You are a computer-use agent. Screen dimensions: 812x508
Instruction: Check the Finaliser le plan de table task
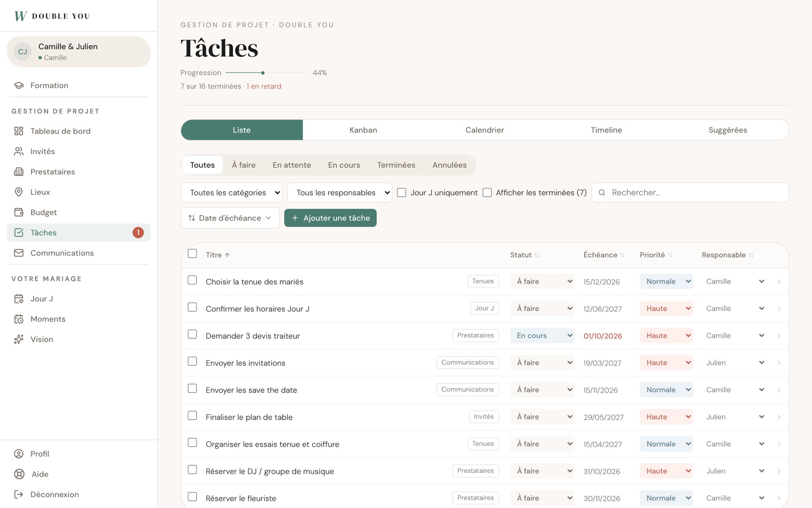192,416
